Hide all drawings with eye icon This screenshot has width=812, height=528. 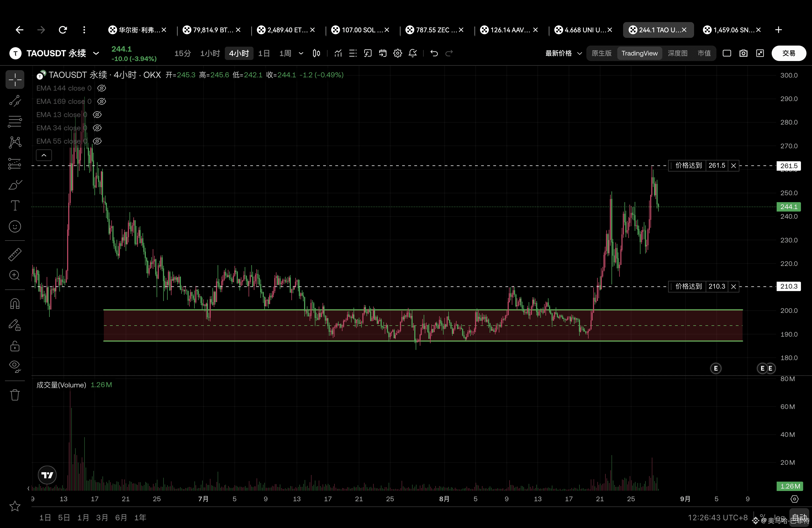pos(15,367)
